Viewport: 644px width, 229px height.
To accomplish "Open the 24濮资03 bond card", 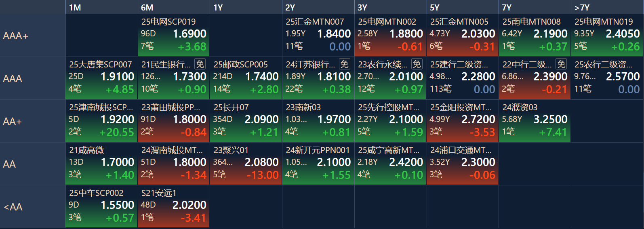I will point(535,121).
